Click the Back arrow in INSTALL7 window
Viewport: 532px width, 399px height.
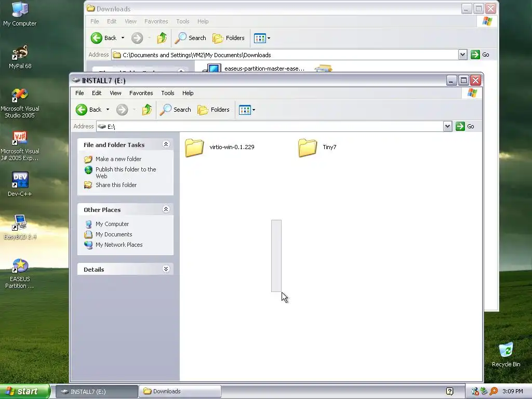tap(82, 110)
